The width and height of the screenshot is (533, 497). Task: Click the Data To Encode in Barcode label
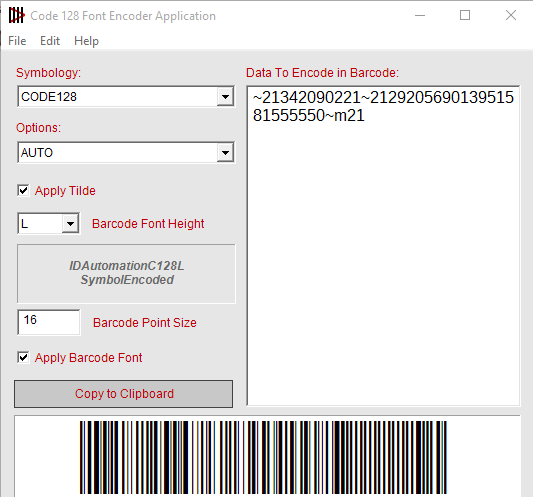tap(322, 73)
